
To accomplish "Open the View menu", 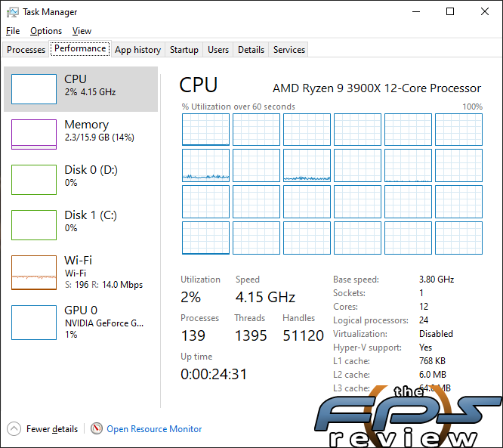I will [x=82, y=31].
